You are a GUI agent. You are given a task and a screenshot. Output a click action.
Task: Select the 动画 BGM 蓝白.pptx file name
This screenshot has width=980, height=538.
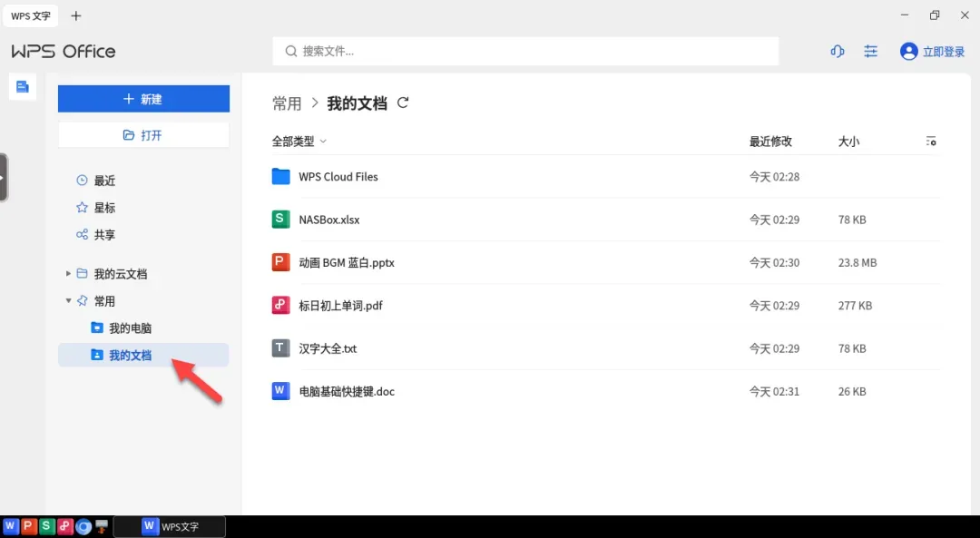click(347, 262)
